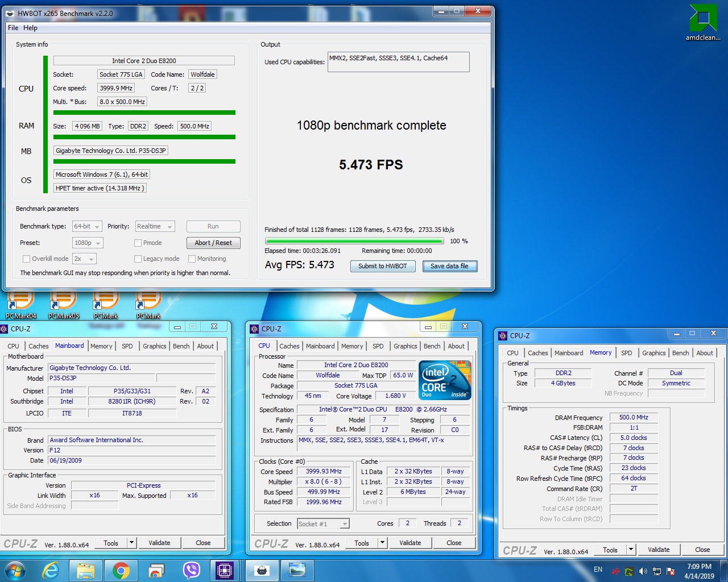Screen dimensions: 728x582
Task: Open the amdclean desktop shortcut
Action: click(703, 23)
